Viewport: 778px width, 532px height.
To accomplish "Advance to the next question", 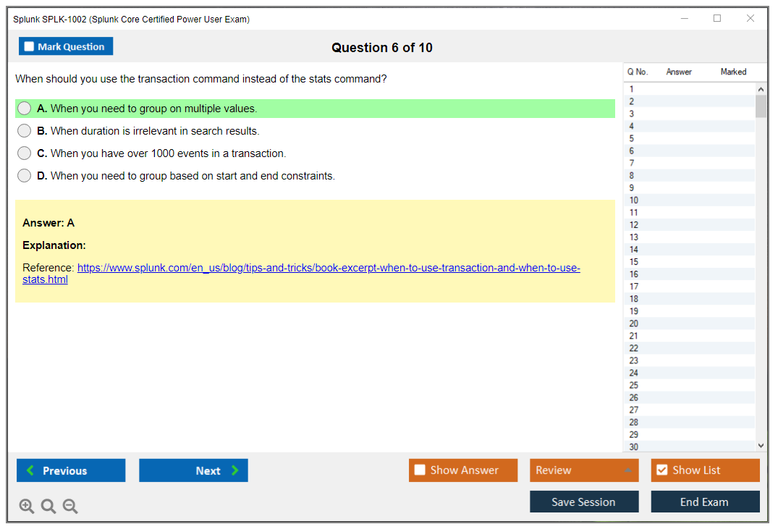I will click(193, 470).
